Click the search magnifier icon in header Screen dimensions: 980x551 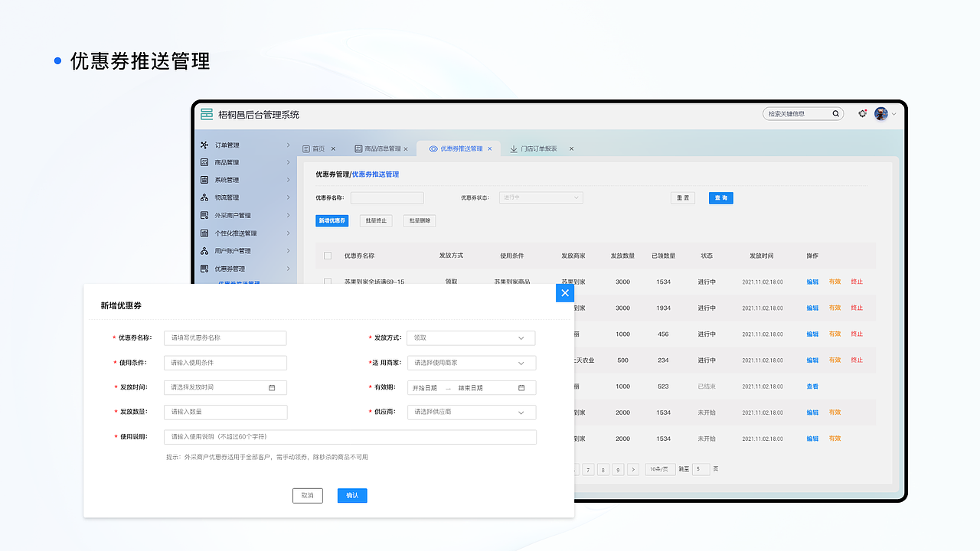coord(835,114)
